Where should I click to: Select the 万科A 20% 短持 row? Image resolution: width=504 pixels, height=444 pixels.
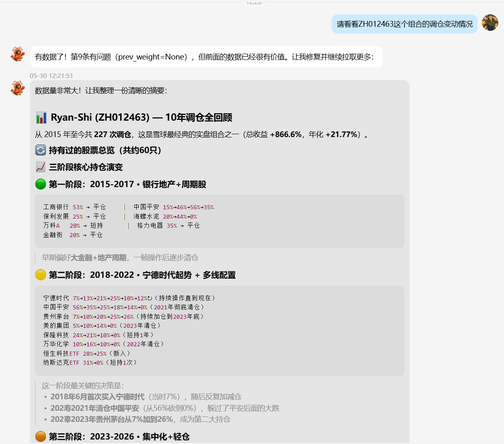(73, 226)
